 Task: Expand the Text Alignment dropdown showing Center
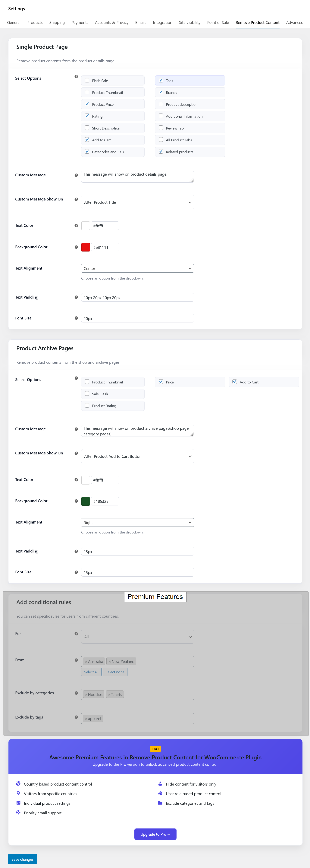click(137, 269)
